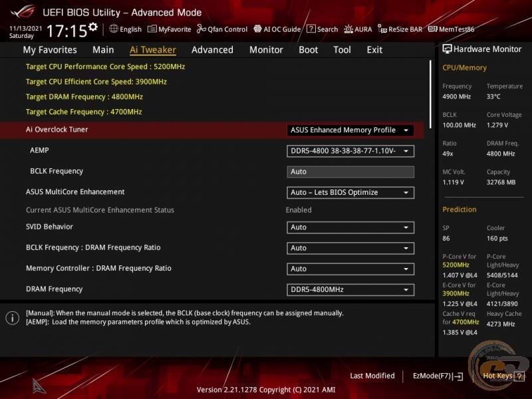Click the Prediction section heading
Screen dimensions: 532x399
click(459, 209)
